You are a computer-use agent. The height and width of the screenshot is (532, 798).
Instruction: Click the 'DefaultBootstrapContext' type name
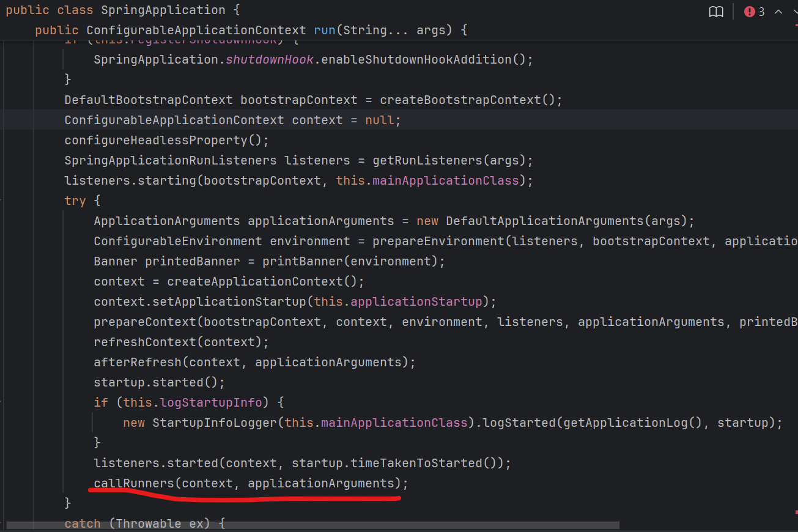click(x=149, y=100)
